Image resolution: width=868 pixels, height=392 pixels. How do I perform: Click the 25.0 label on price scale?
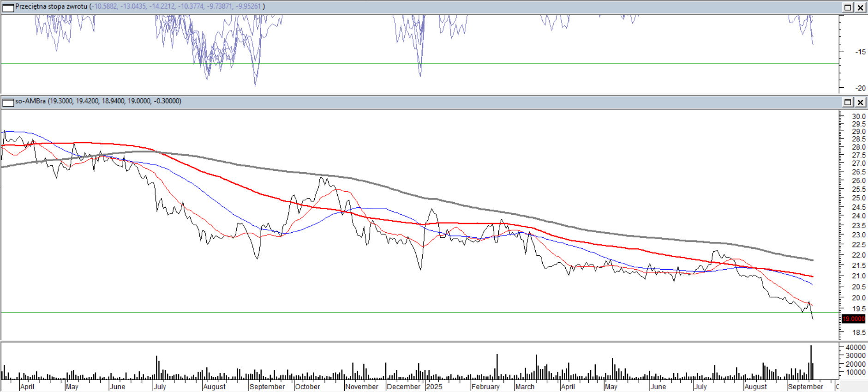tap(858, 198)
